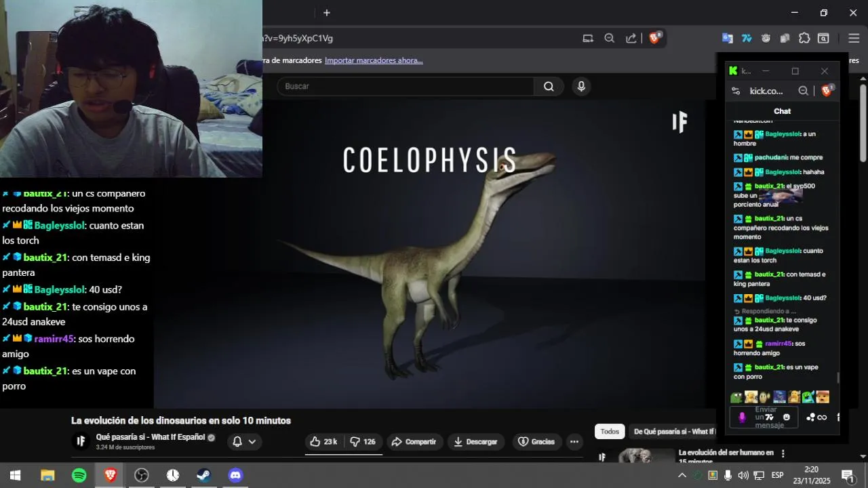Click the Gracias thanks button
Viewport: 868px width, 488px height.
click(x=536, y=442)
